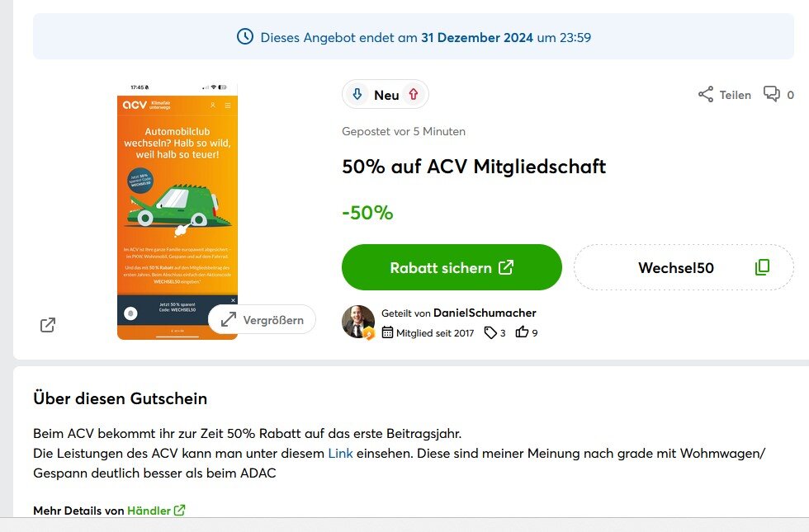809x532 pixels.
Task: Open comments via speech bubble icon
Action: (x=772, y=94)
